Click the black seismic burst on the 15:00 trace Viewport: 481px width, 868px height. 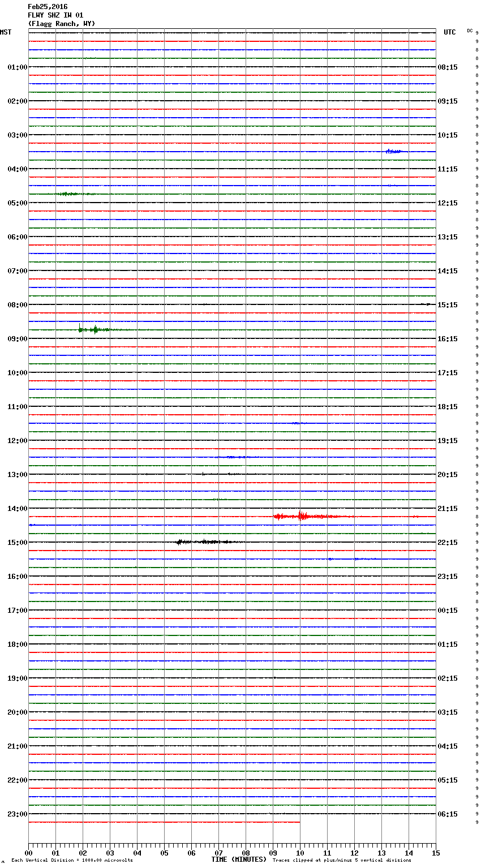tap(209, 542)
